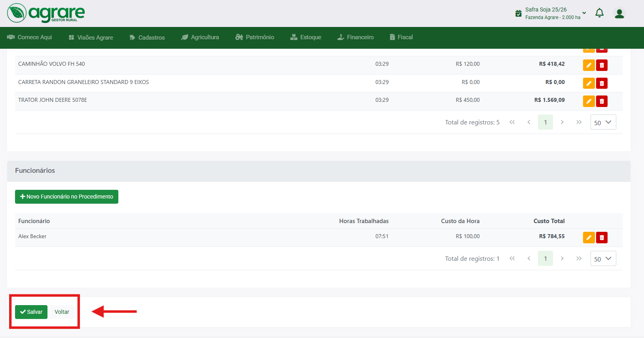This screenshot has width=644, height=338.
Task: Open the notifications bell
Action: pos(599,13)
